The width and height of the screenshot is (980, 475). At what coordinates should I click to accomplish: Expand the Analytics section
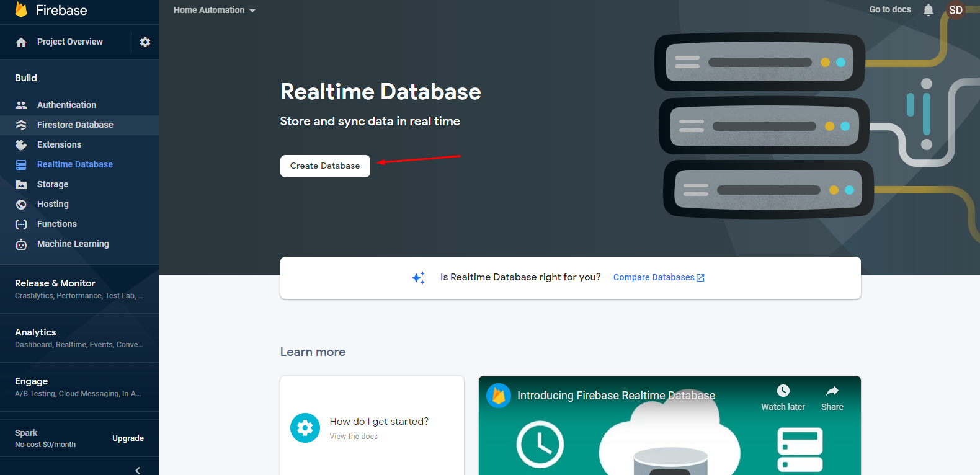point(79,338)
